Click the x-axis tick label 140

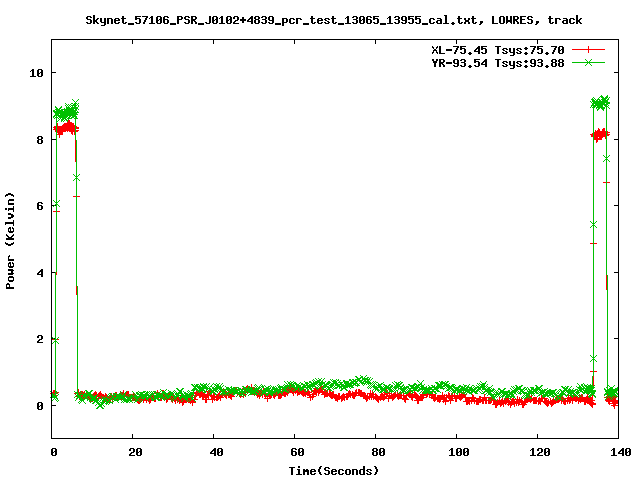coord(620,452)
